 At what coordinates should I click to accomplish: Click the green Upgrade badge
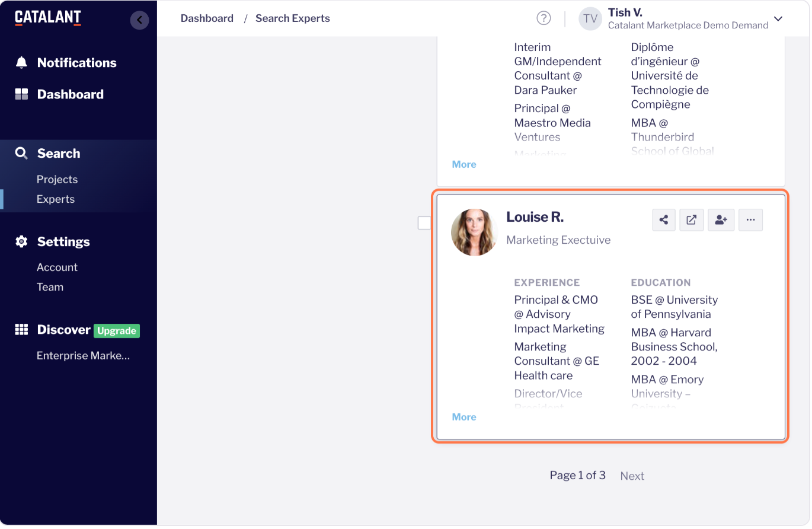117,331
